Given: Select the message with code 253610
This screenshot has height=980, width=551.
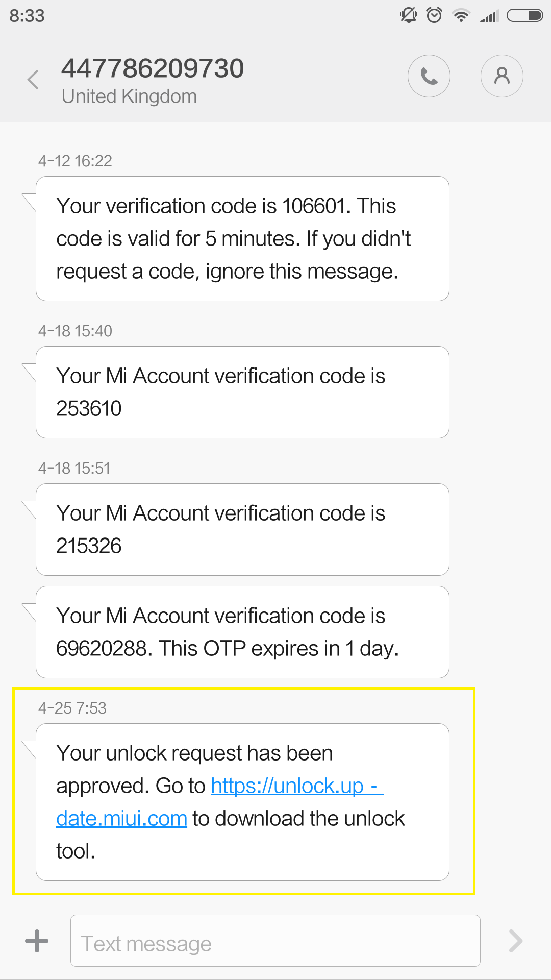Looking at the screenshot, I should (242, 392).
